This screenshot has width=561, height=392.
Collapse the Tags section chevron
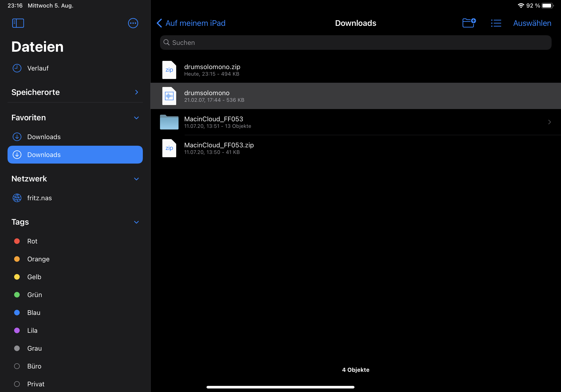136,222
